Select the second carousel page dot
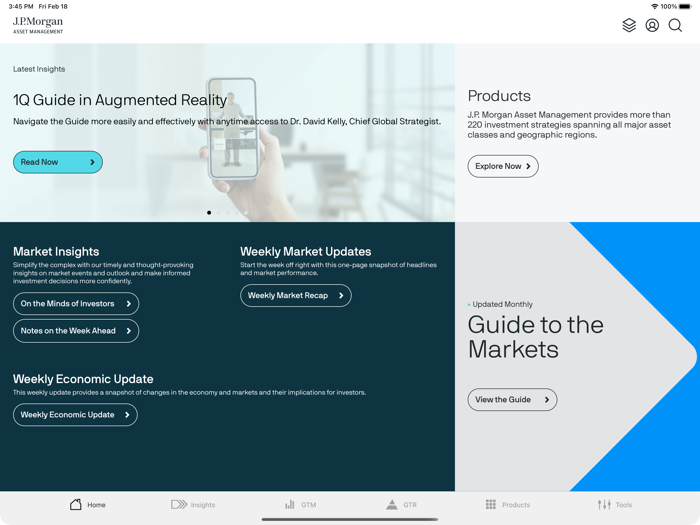The height and width of the screenshot is (525, 700). coord(218,212)
